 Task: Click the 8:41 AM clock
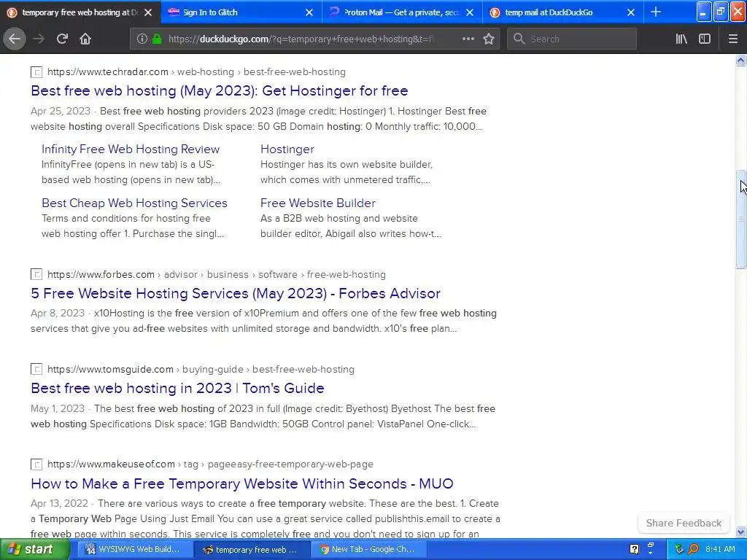(x=720, y=549)
